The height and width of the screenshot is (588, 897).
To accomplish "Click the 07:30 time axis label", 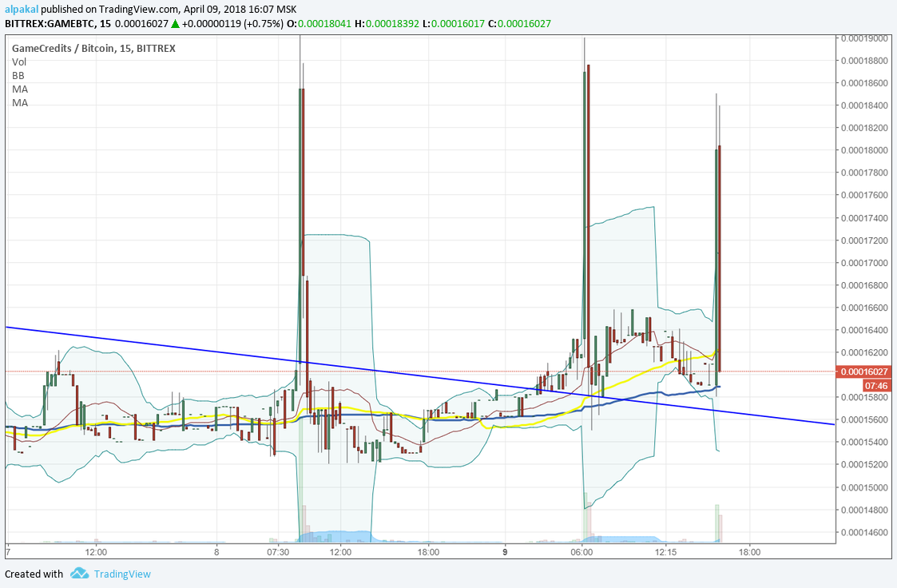I will click(277, 552).
